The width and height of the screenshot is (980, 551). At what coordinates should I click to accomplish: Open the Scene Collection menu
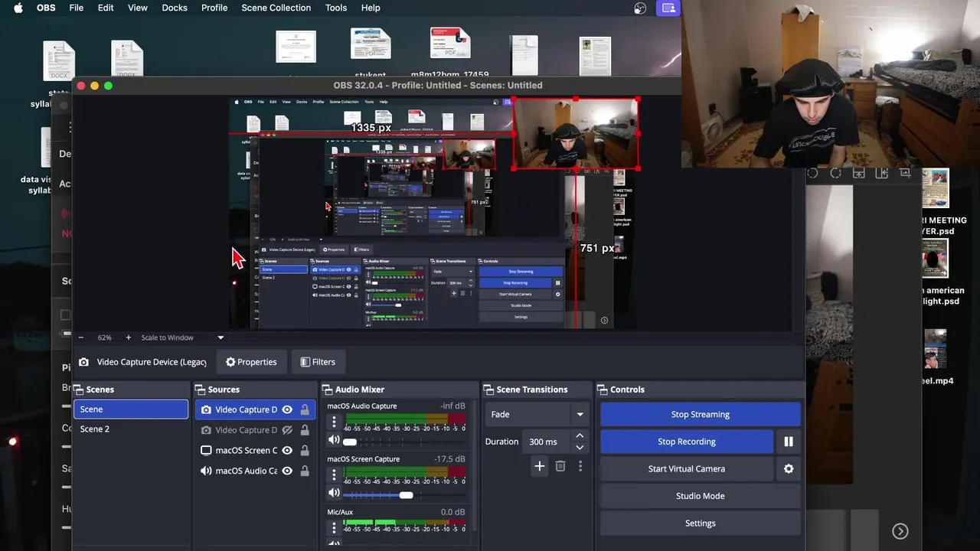click(276, 8)
